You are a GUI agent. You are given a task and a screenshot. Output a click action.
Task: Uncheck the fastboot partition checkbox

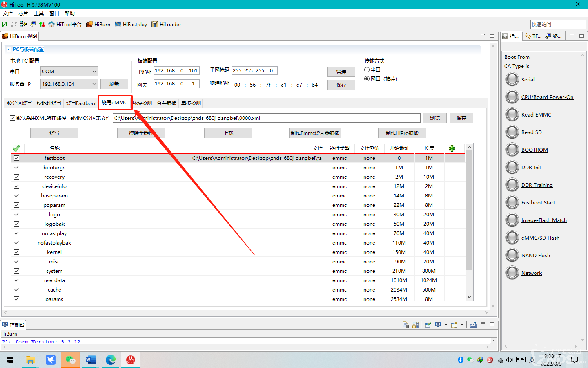(x=16, y=158)
